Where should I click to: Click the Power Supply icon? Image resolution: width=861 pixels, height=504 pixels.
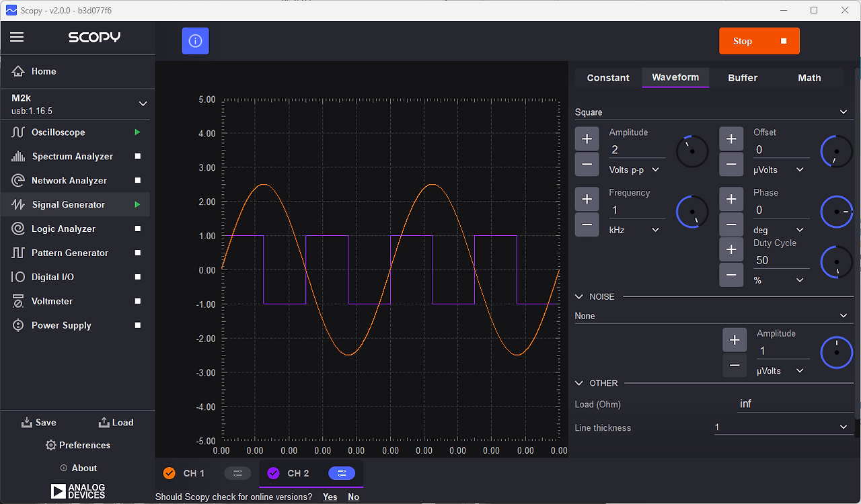pos(18,325)
